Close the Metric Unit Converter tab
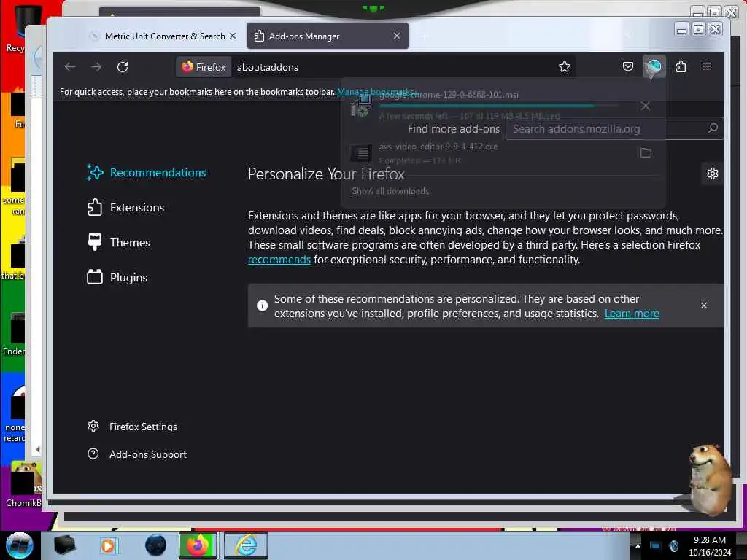This screenshot has height=560, width=747. coord(233,36)
